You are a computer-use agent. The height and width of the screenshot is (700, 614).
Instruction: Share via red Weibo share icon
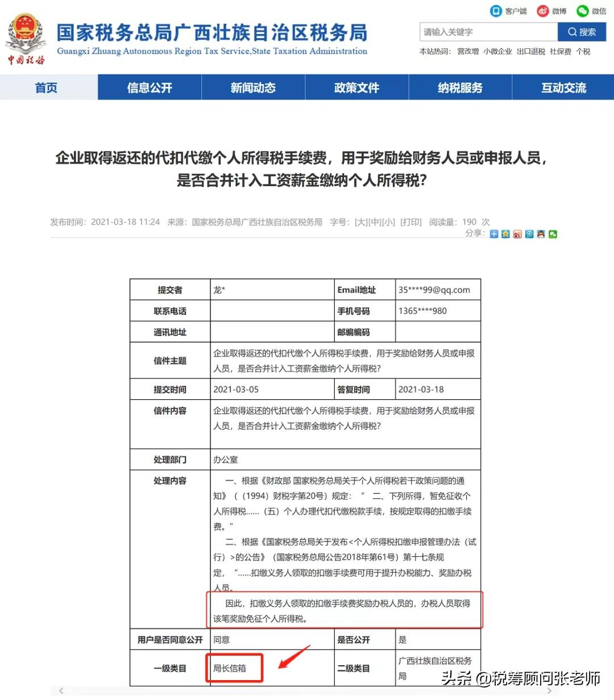pos(517,234)
